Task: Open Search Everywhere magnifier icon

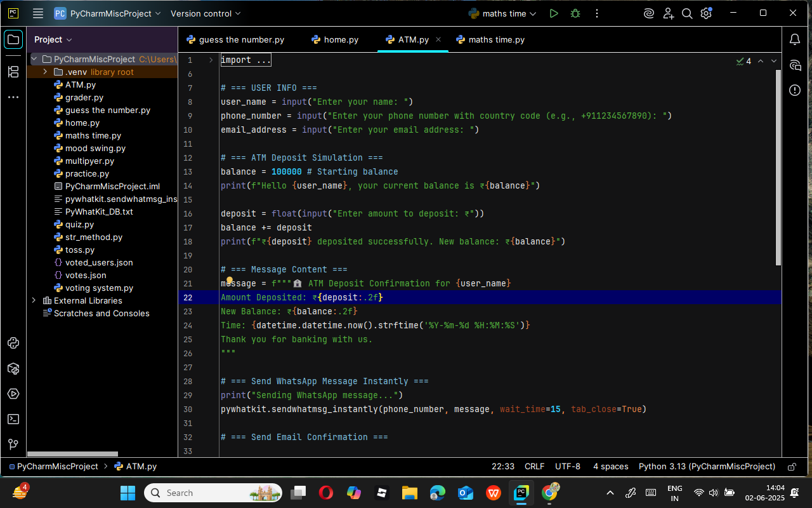Action: tap(687, 13)
